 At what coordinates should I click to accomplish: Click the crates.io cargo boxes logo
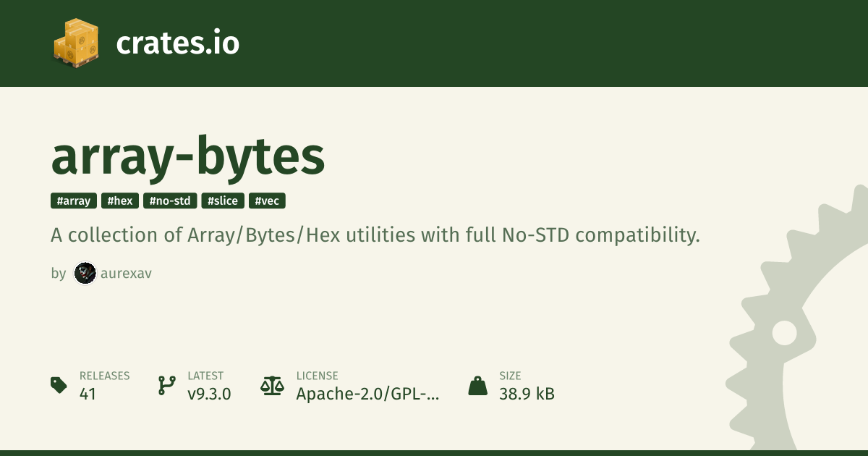(75, 43)
